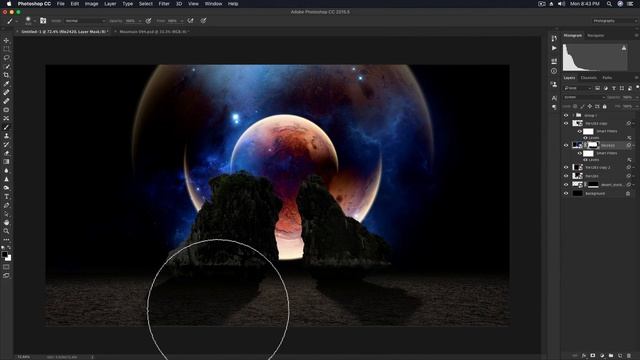Toggle Lock all padlock in Layers panel

[604, 107]
